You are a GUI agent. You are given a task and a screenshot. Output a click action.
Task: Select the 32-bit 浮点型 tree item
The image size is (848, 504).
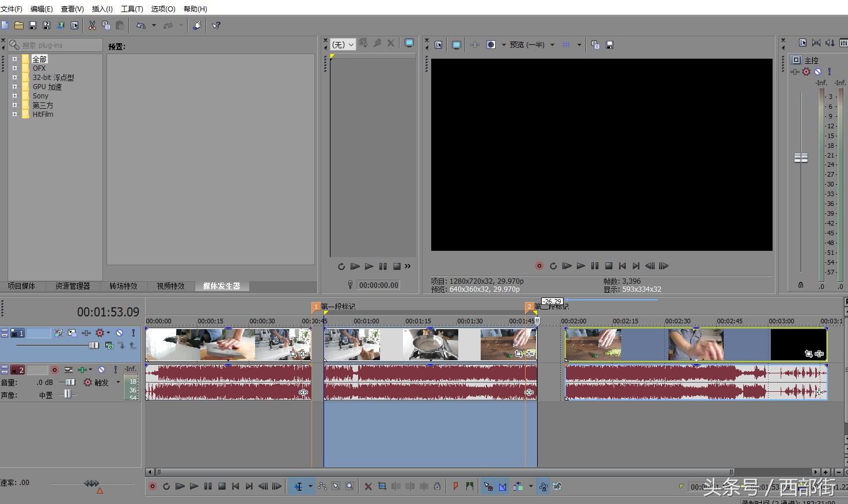(x=53, y=77)
